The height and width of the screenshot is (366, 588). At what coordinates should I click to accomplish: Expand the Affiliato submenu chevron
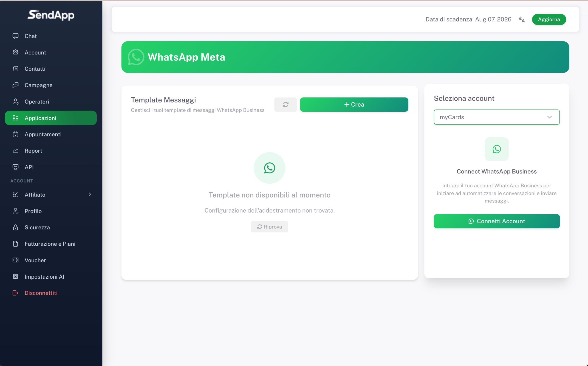[x=90, y=194]
